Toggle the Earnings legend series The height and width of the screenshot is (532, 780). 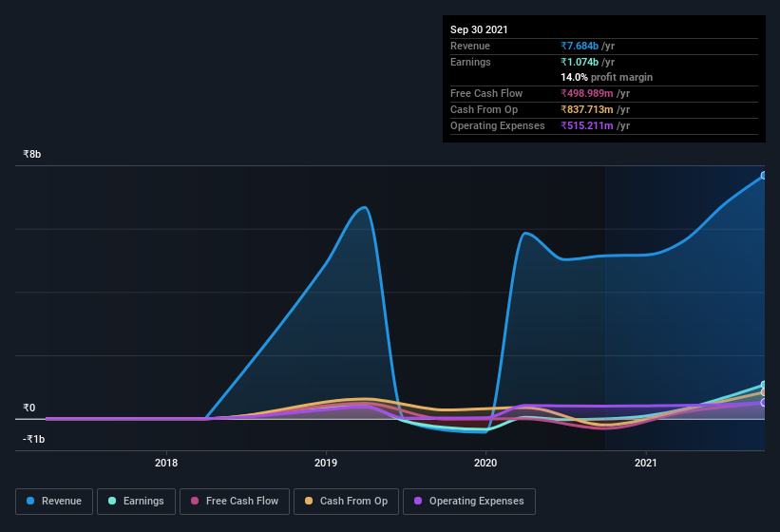tap(136, 502)
